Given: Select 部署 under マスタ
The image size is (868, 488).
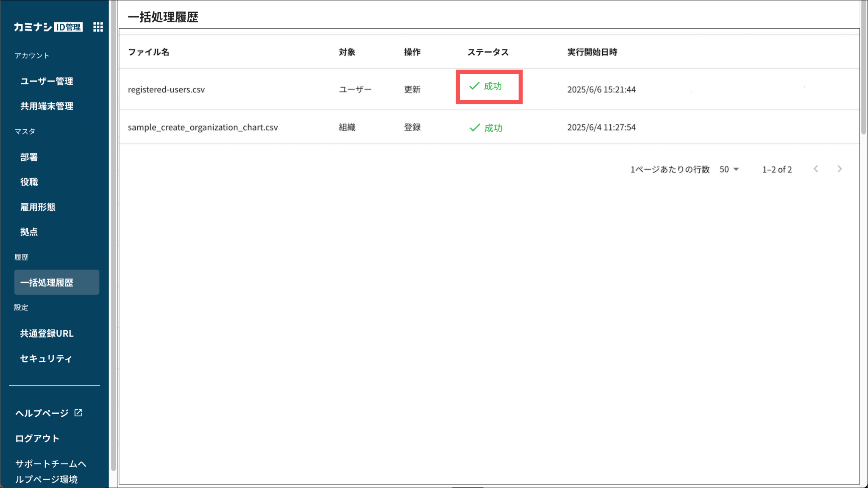Looking at the screenshot, I should [x=29, y=157].
